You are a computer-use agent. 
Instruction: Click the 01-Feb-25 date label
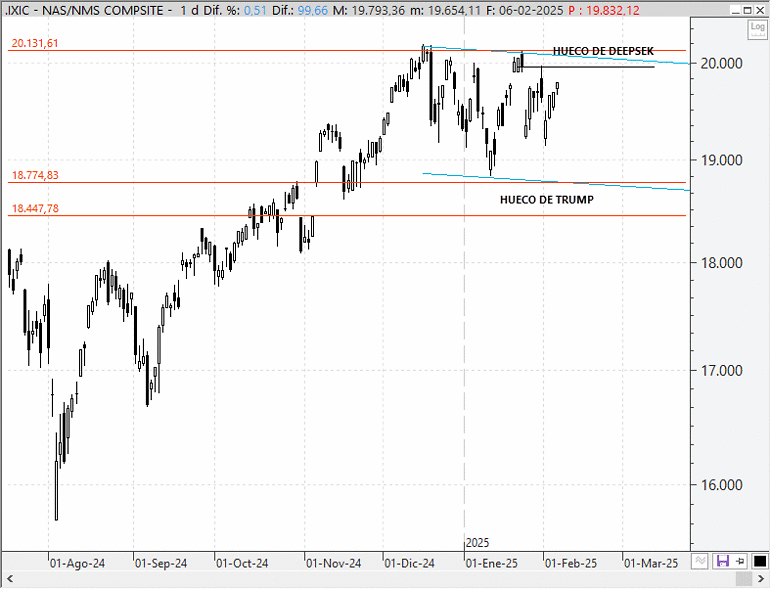coord(571,563)
